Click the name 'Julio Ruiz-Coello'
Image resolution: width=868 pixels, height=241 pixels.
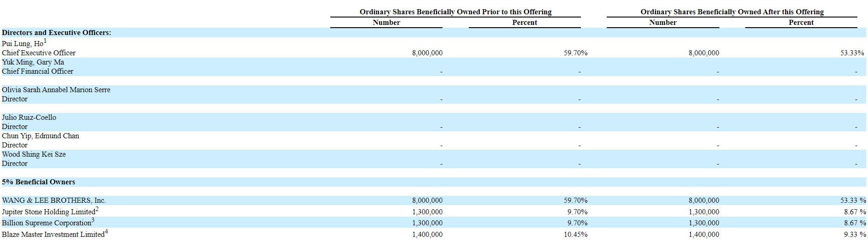point(29,118)
